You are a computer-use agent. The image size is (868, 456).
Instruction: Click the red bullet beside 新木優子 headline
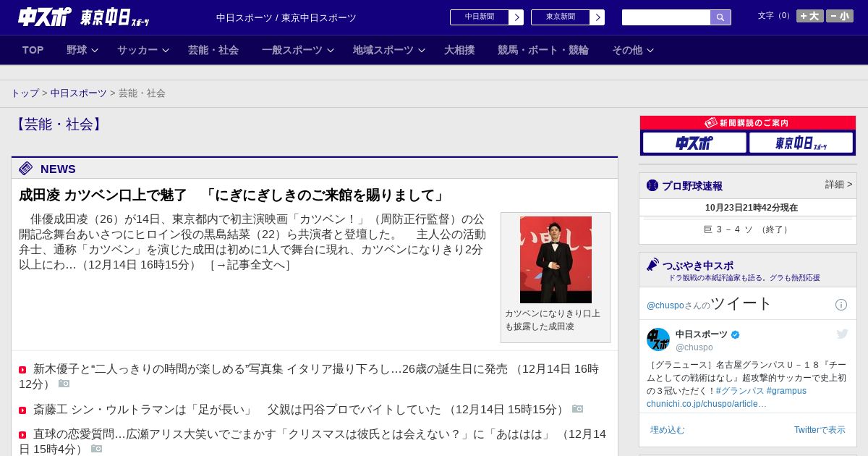pyautogui.click(x=22, y=370)
